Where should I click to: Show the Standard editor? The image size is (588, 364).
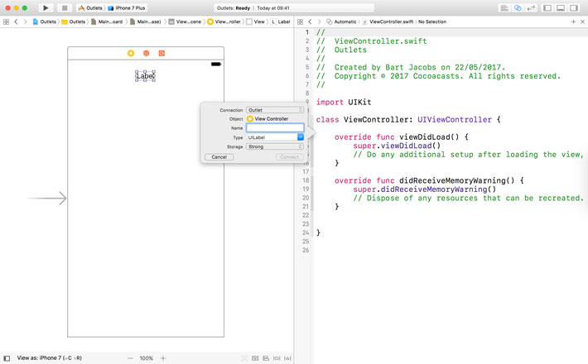coord(504,8)
